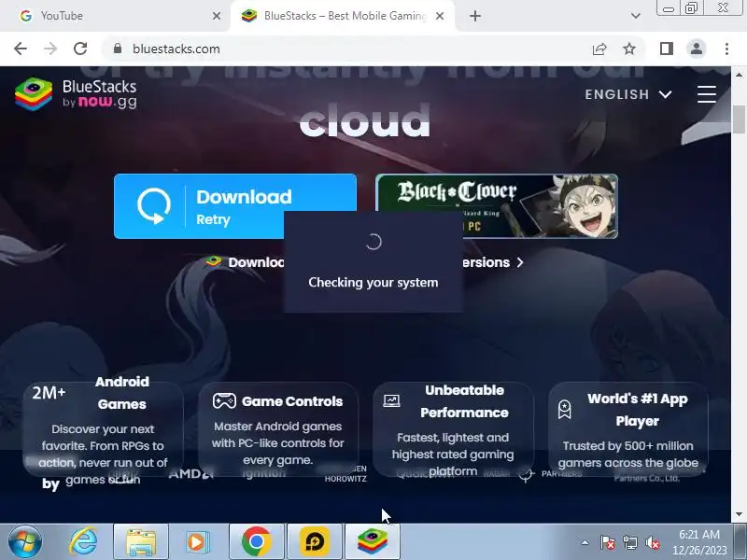The image size is (747, 560).
Task: Open the hamburger menu on BlueStacks site
Action: pyautogui.click(x=707, y=94)
